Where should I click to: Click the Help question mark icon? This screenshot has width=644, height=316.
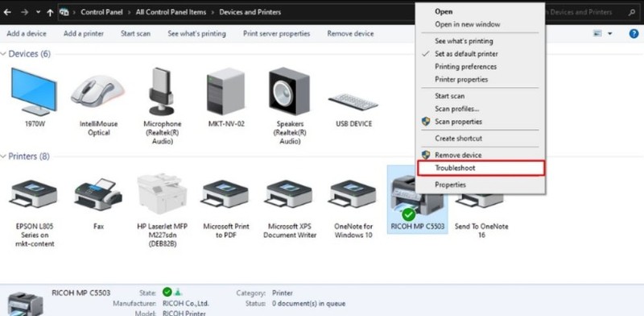tap(634, 34)
